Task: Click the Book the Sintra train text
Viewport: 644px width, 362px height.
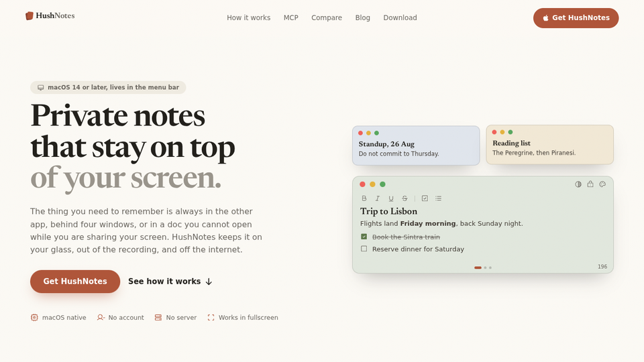Action: [406, 237]
